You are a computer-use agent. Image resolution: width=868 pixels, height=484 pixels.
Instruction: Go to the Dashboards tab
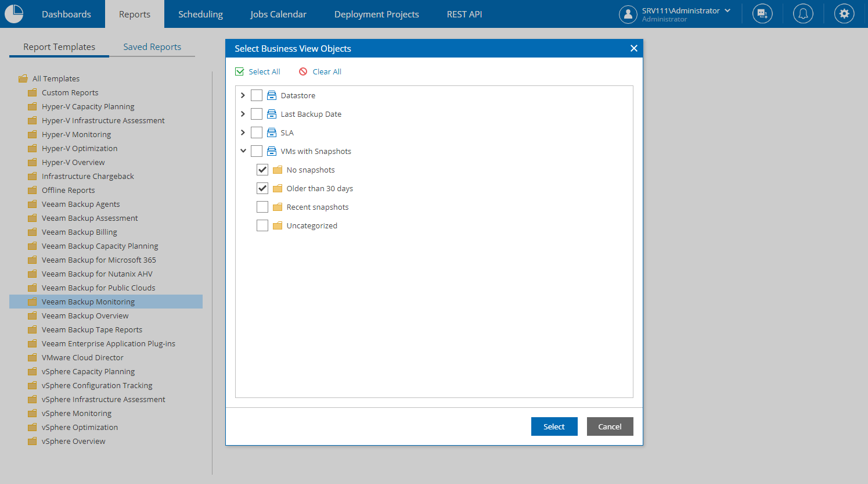(x=66, y=14)
